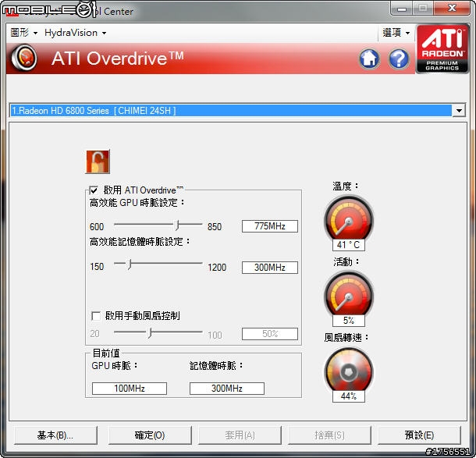This screenshot has height=458, width=476.
Task: Click the 預設(E) button
Action: [419, 435]
